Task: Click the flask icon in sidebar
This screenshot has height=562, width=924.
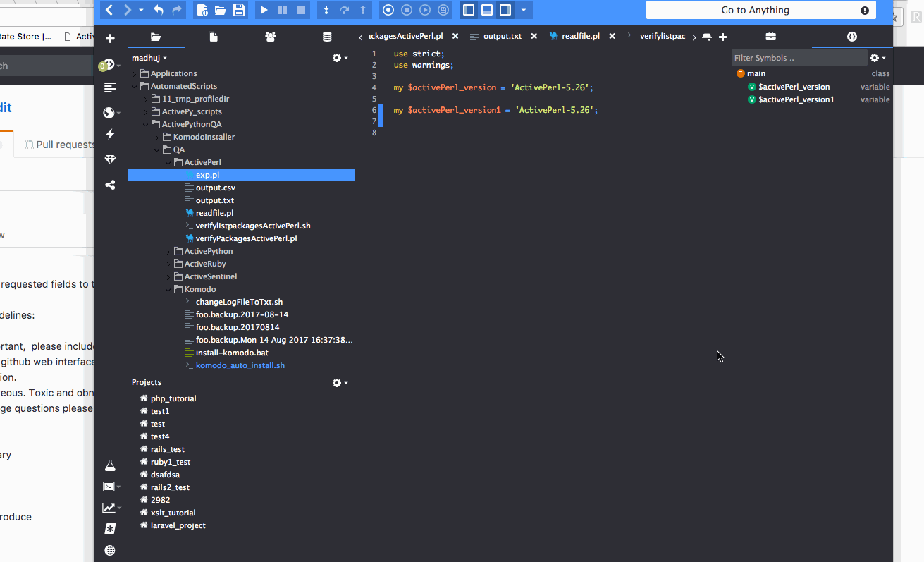Action: [x=110, y=465]
